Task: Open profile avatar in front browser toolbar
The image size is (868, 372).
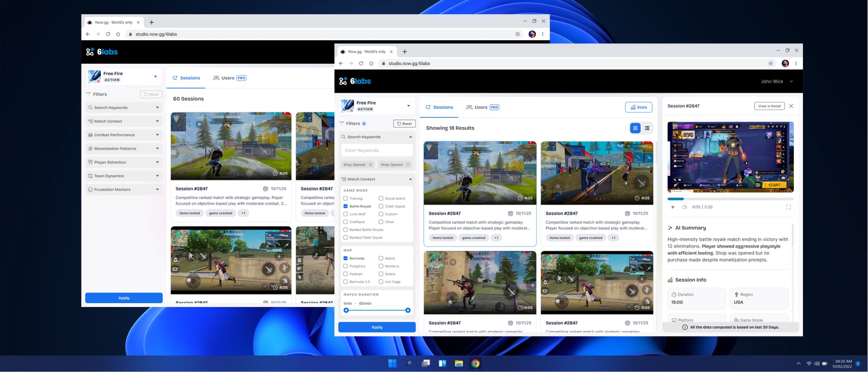Action: tap(785, 63)
